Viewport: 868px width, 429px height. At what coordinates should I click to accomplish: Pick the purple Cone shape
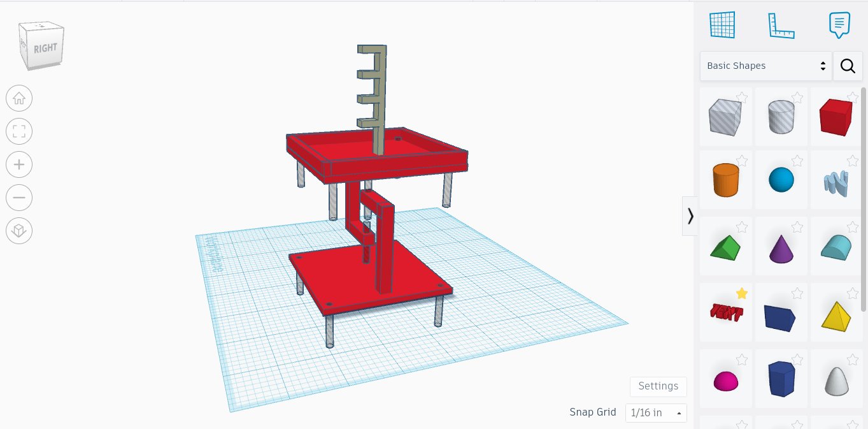coord(781,249)
